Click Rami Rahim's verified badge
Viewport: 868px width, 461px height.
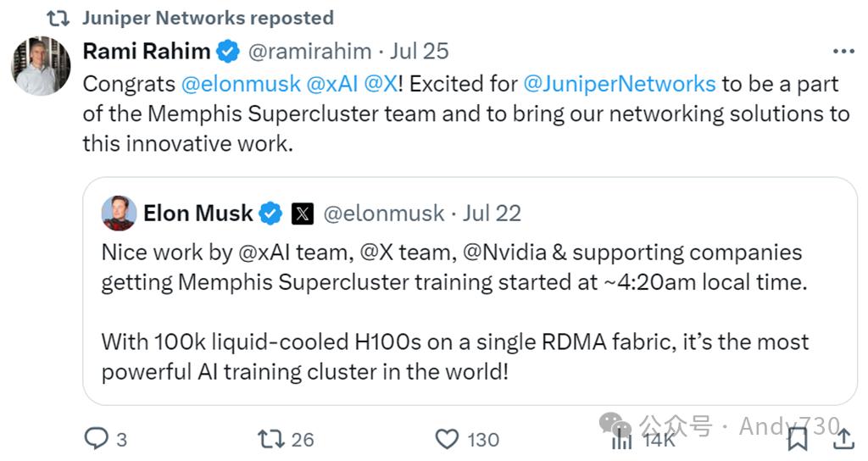[227, 52]
